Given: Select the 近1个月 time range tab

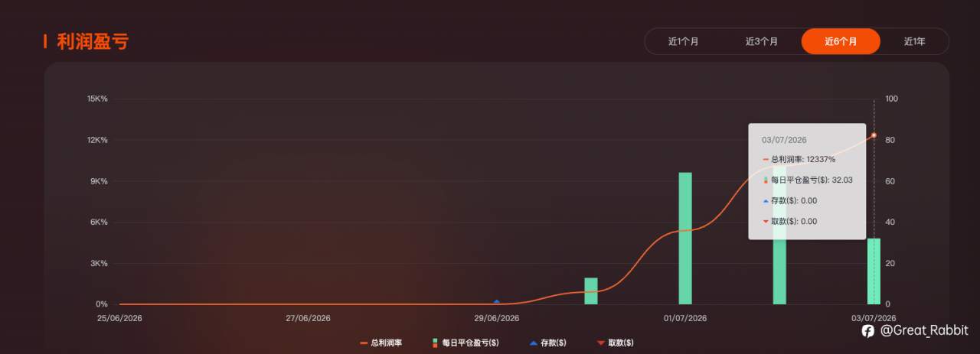Looking at the screenshot, I should (683, 41).
